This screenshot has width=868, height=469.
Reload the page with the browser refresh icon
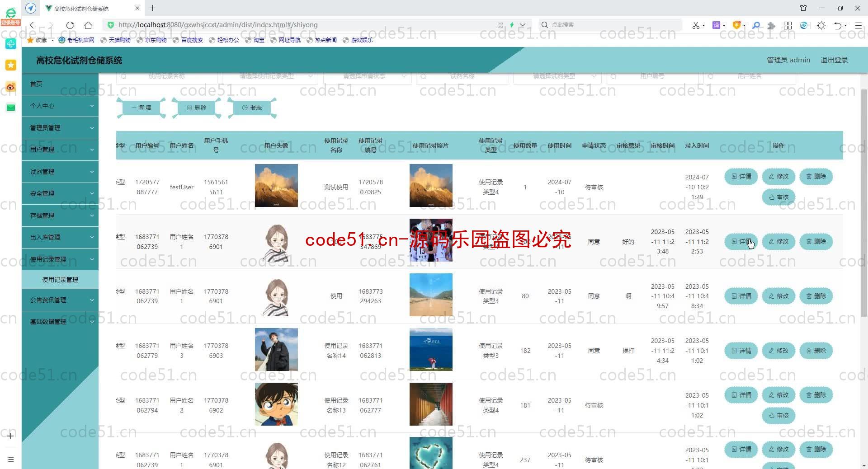tap(70, 25)
